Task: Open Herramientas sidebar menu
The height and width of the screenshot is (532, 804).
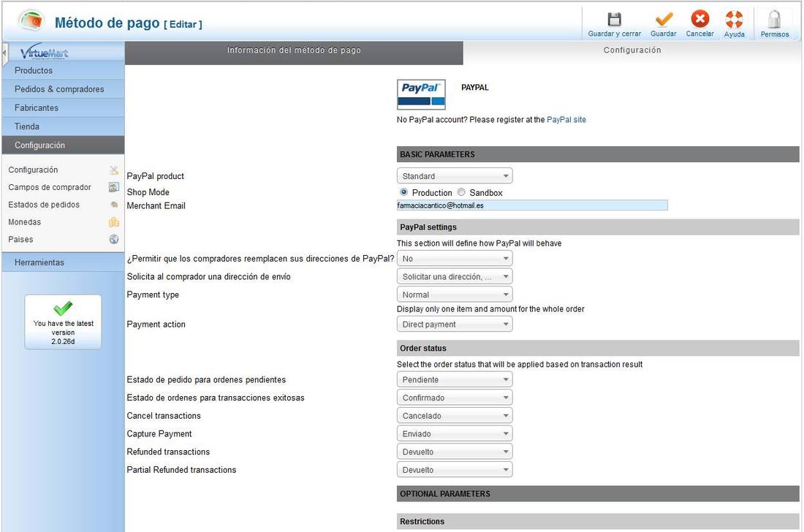Action: point(63,262)
